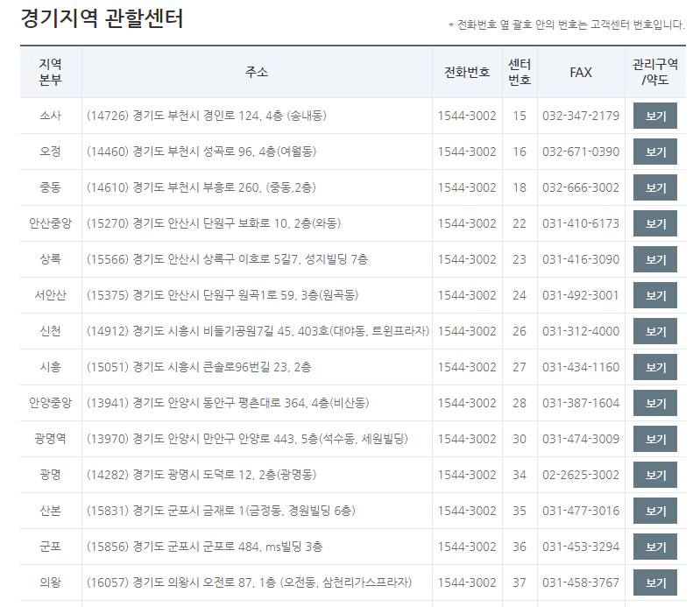Select fax number 02-2625-3002
700x607 pixels.
pos(581,475)
